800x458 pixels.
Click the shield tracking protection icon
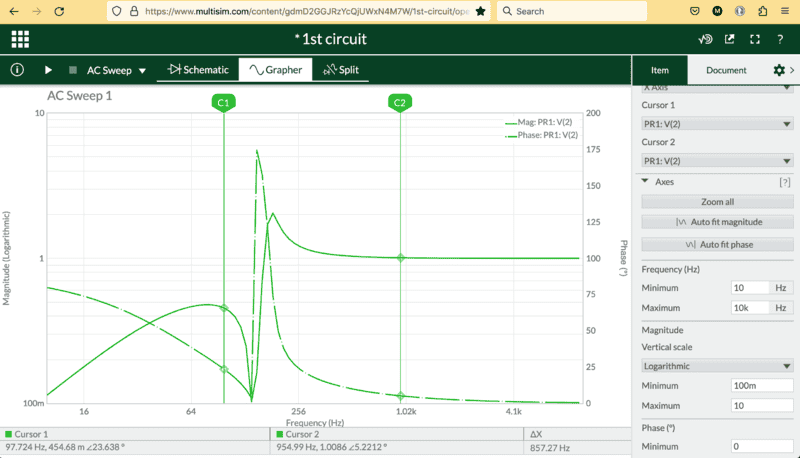117,11
